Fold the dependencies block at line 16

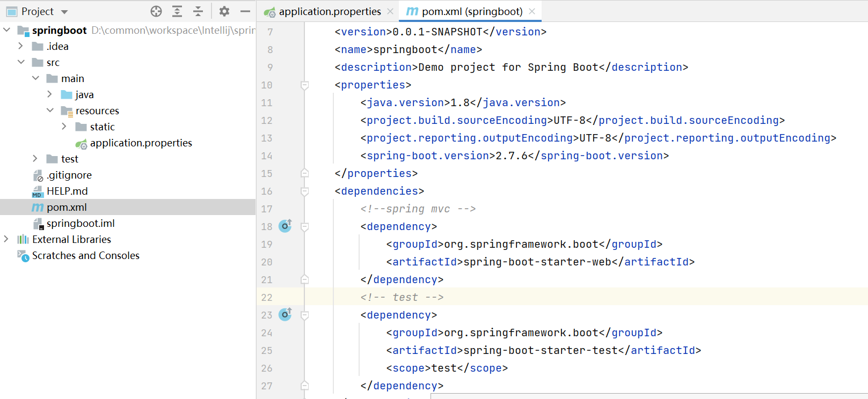click(304, 191)
